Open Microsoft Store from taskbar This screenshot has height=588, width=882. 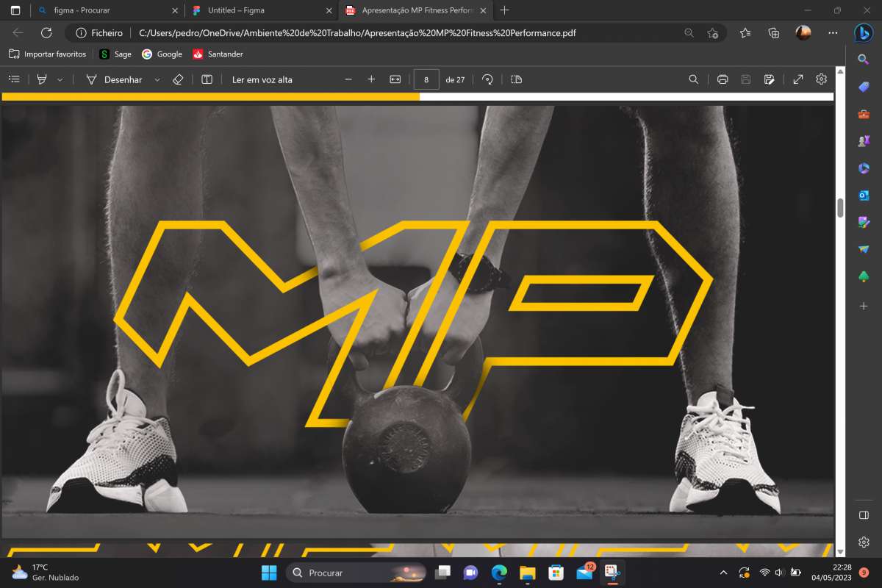[556, 573]
